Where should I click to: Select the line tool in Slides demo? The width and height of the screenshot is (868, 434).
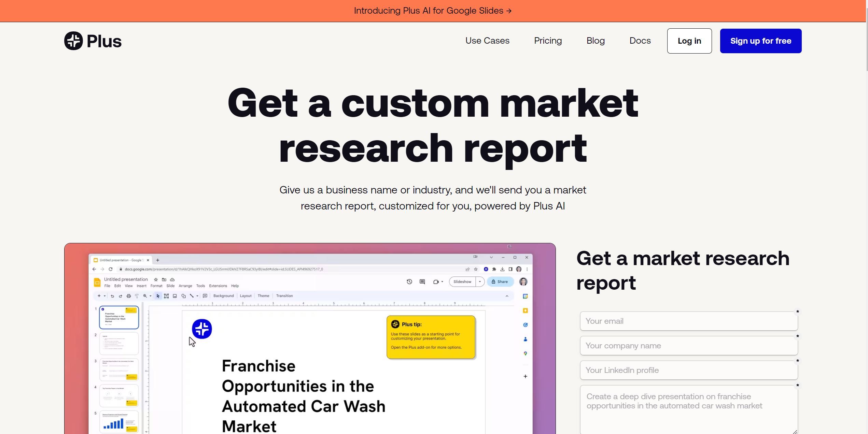192,296
